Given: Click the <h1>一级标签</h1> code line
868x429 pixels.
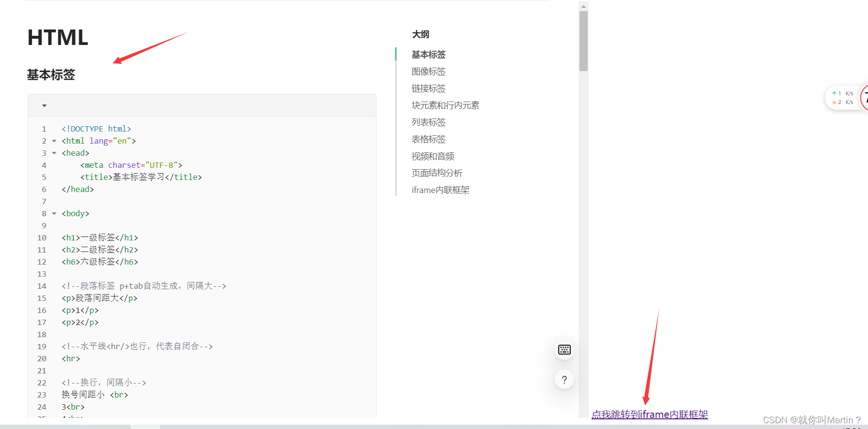Looking at the screenshot, I should 100,238.
